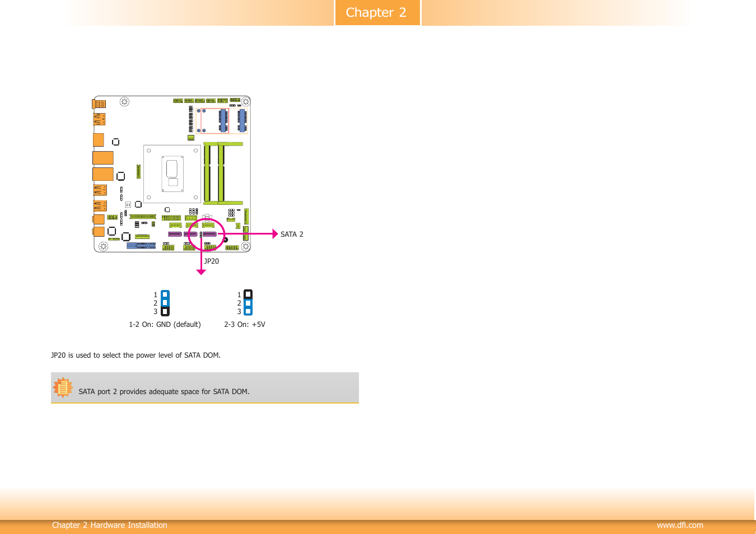Click the 1-2 On: GND (default) jumper diagram
The image size is (756, 534).
[x=165, y=303]
